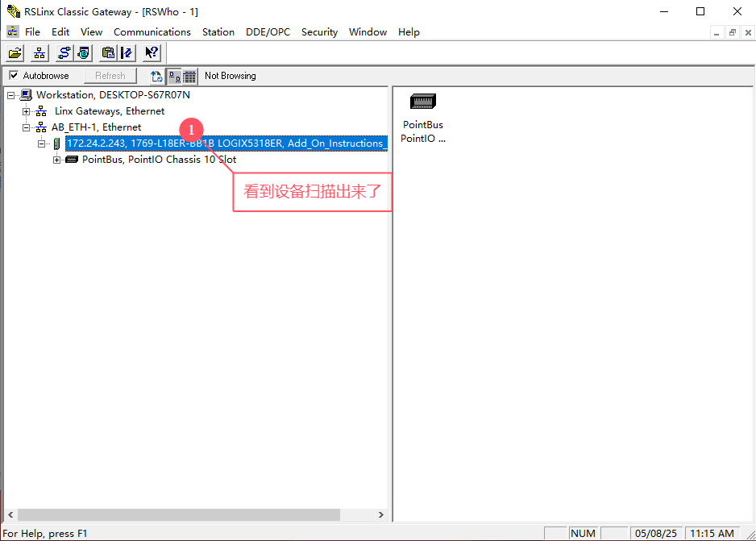
Task: Activate the What's This help pointer icon
Action: (x=152, y=52)
